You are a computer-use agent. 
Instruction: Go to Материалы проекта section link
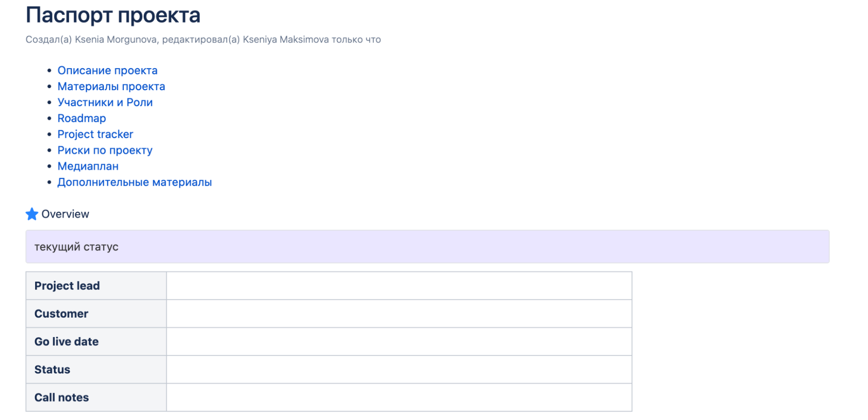click(x=111, y=86)
